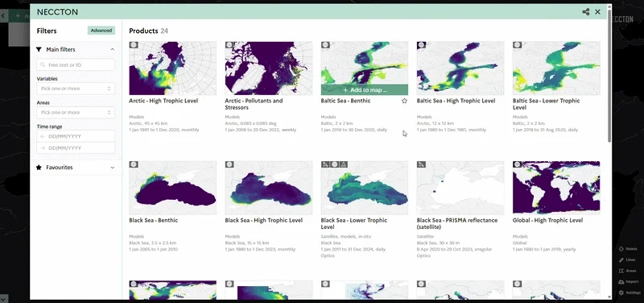Click the model icon on Black Sea Benthic thumbnail
Viewport: 644px width, 303px height.
(134, 164)
